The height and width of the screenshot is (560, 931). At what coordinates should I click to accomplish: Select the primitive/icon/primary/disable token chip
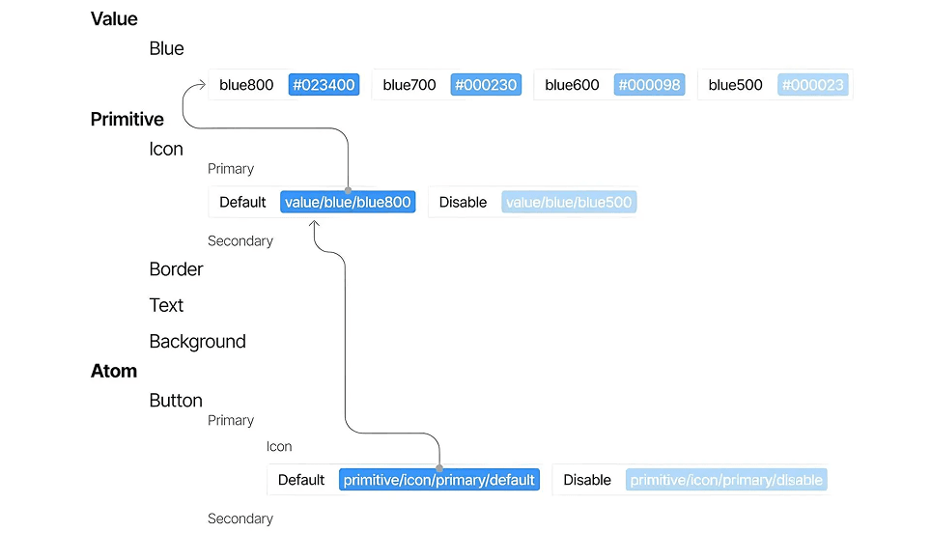(x=726, y=480)
